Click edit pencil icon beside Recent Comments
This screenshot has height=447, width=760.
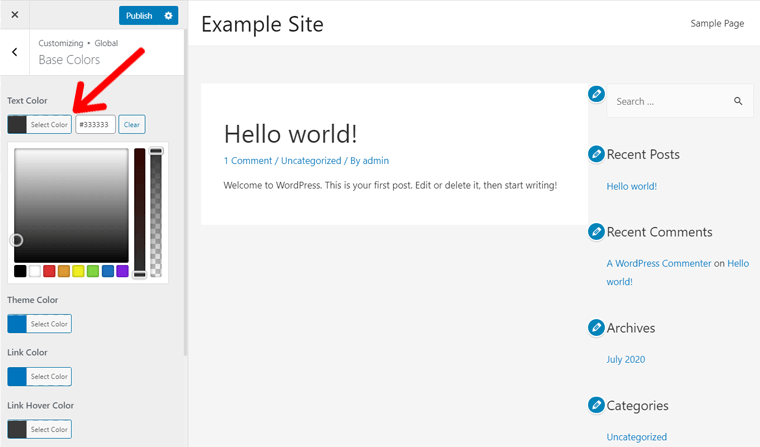coord(597,232)
